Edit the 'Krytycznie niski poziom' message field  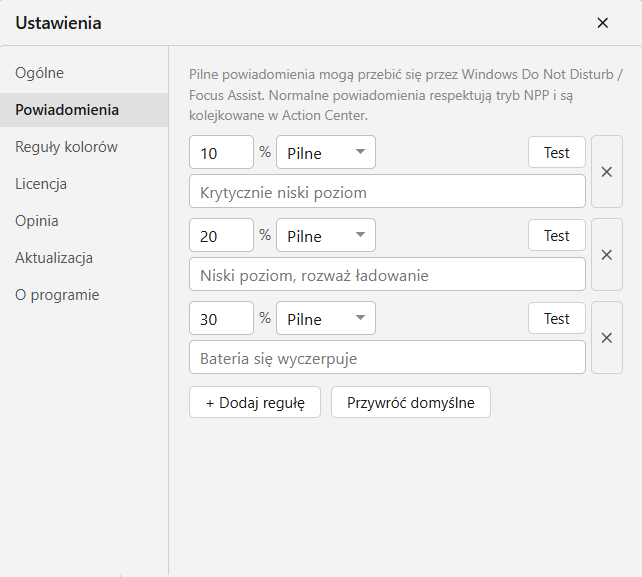click(387, 191)
